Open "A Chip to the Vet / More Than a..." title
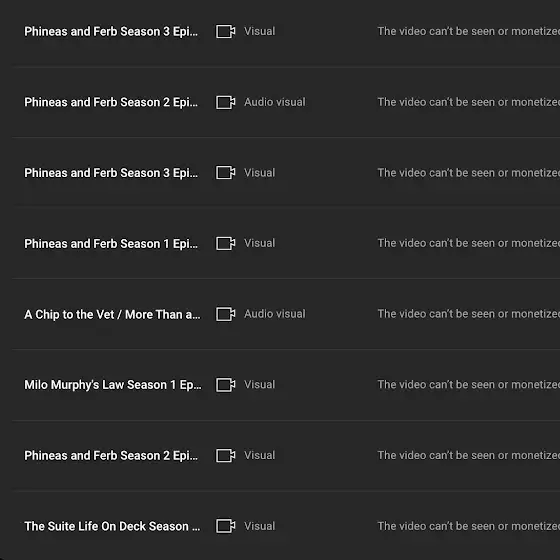The image size is (560, 560). pos(112,315)
